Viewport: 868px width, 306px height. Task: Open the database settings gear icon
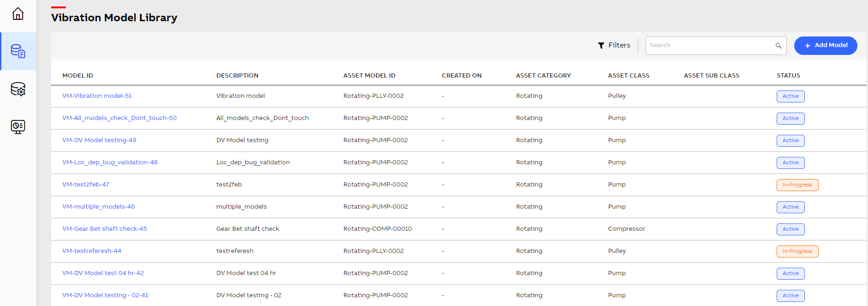pyautogui.click(x=18, y=89)
